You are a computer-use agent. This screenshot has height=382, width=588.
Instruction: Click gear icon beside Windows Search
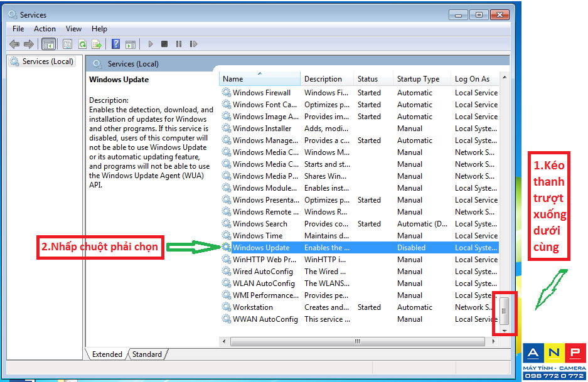226,223
